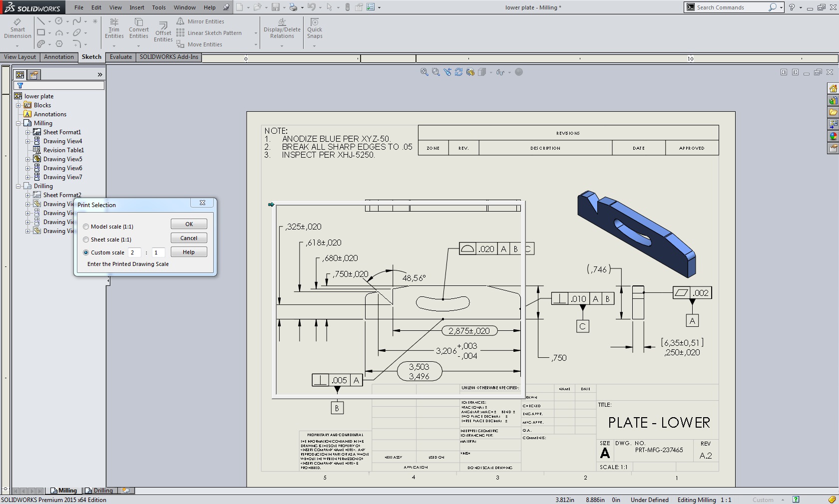Open the Insert menu
This screenshot has width=839, height=504.
point(137,7)
